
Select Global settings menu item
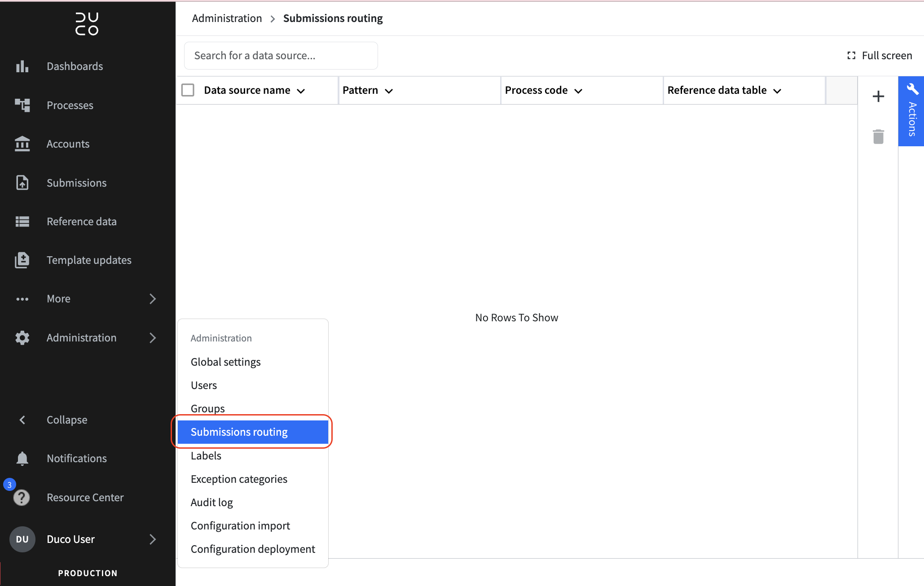pyautogui.click(x=253, y=362)
